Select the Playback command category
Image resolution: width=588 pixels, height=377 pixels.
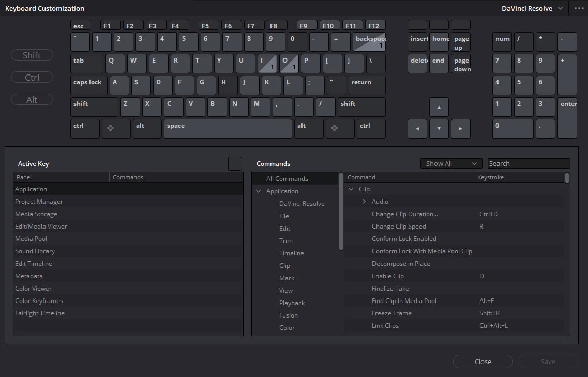click(x=292, y=303)
